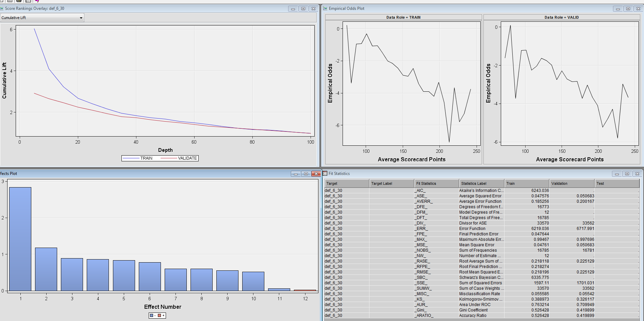Sort by the Validation column header

point(572,183)
